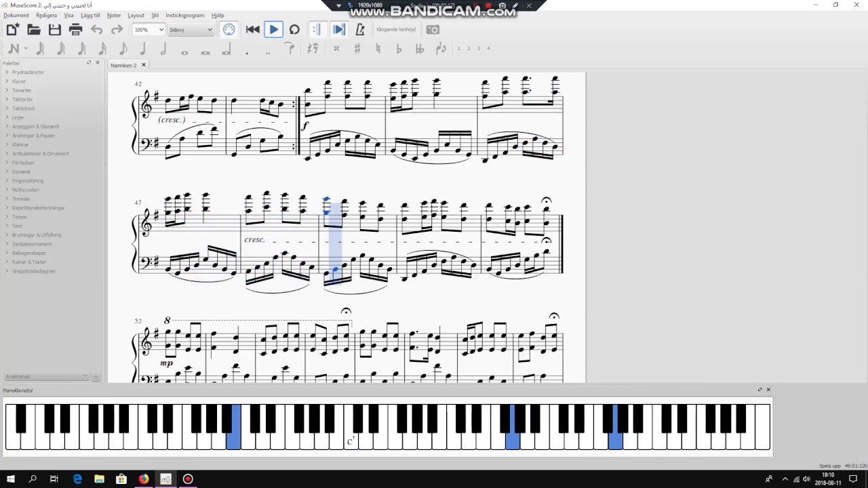
Task: Switch to voice 1
Action: tap(458, 48)
